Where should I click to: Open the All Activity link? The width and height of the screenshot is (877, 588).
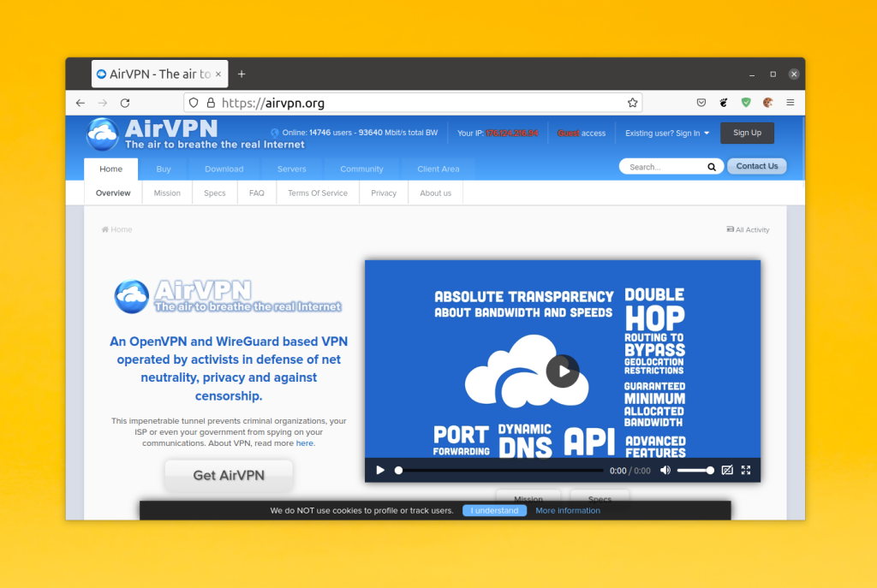[x=748, y=229]
